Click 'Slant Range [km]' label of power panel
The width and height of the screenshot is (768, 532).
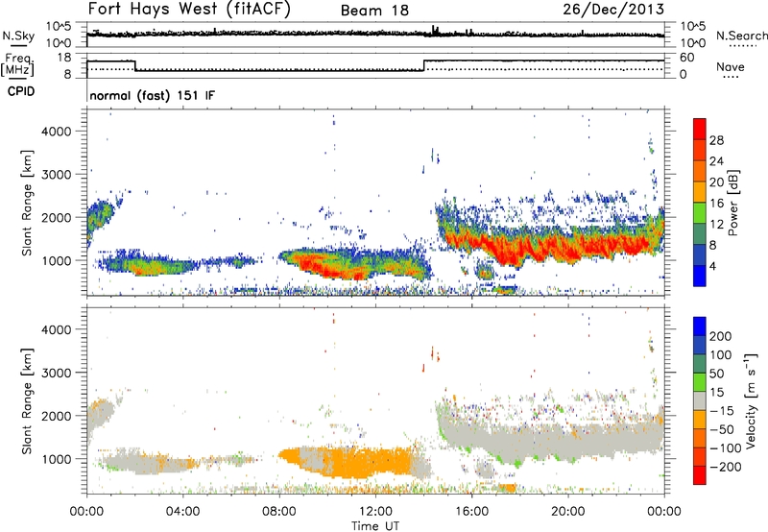[x=27, y=203]
